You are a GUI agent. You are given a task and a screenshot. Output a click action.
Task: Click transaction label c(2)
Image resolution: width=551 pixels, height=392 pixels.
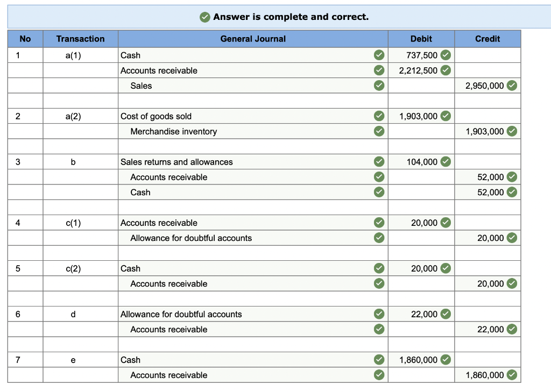(x=80, y=268)
